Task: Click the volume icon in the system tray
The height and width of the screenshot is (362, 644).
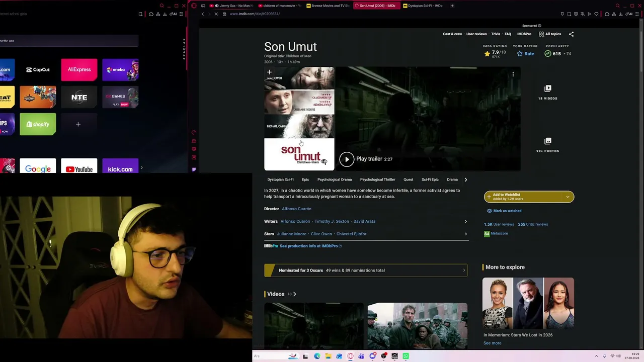Action: pyautogui.click(x=618, y=356)
